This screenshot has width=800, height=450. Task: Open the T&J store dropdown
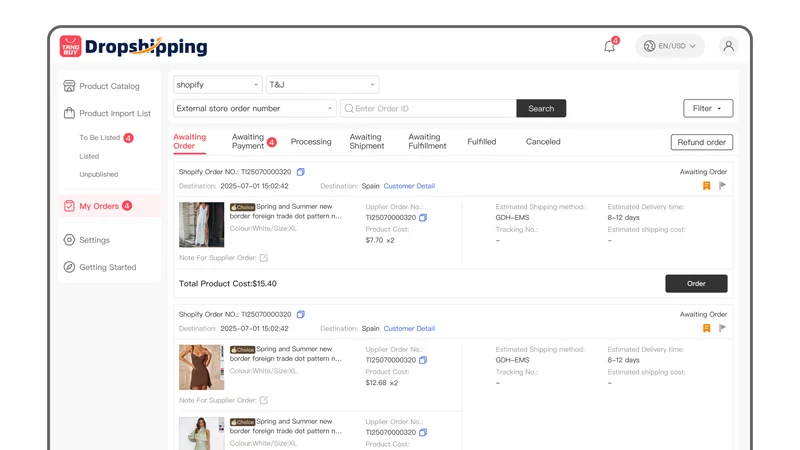[322, 85]
